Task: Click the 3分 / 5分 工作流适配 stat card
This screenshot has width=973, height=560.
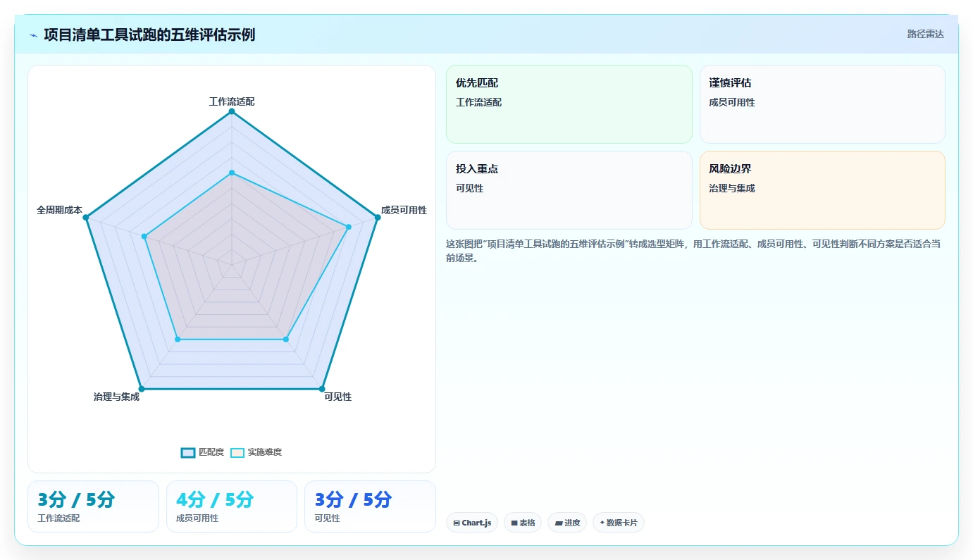Action: pos(93,506)
